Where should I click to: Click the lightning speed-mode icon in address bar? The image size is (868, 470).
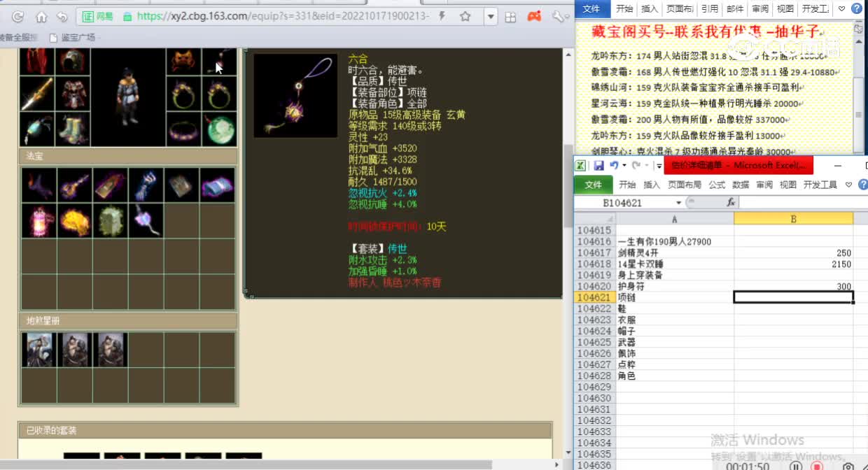[x=442, y=16]
